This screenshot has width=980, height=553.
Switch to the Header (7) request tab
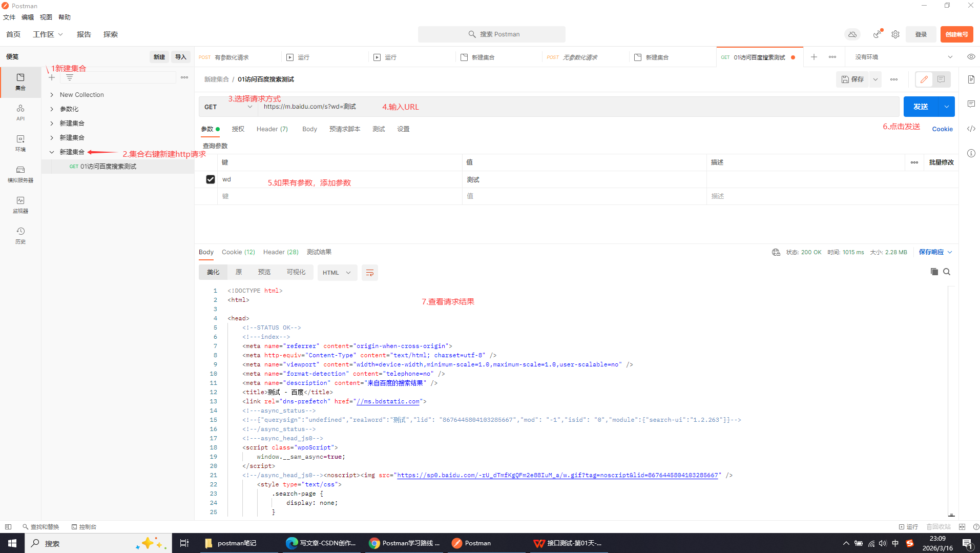coord(272,129)
